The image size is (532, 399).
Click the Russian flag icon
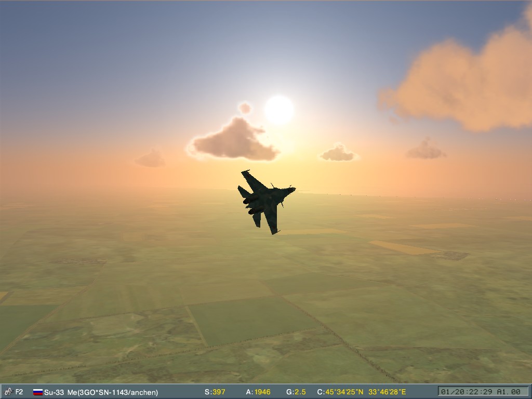pos(38,392)
